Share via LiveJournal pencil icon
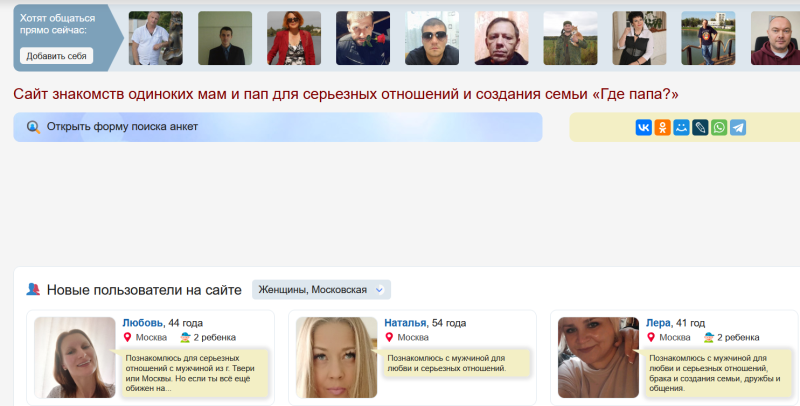 click(700, 128)
